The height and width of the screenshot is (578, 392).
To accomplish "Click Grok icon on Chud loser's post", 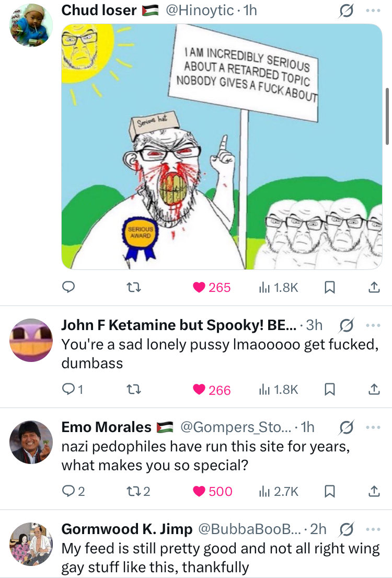I will pos(345,10).
